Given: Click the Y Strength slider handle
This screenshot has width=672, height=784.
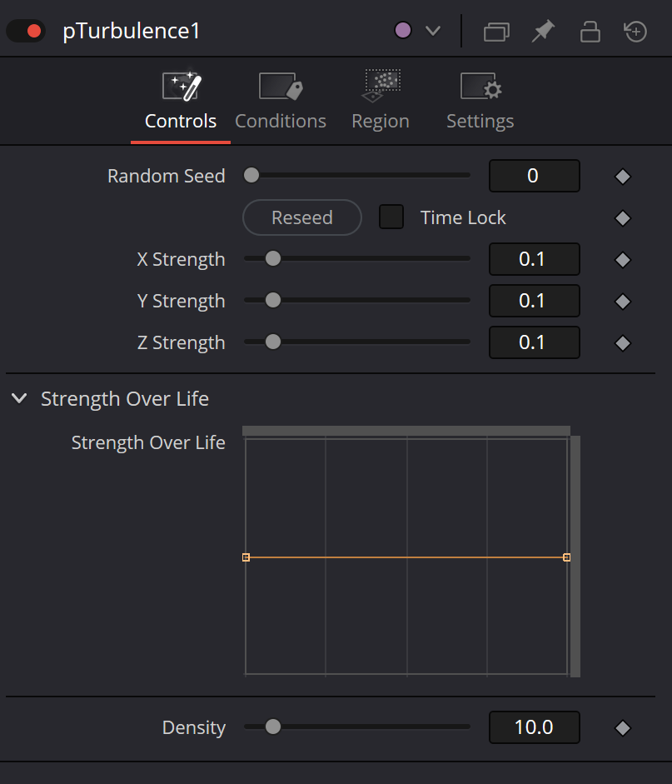Looking at the screenshot, I should tap(273, 300).
